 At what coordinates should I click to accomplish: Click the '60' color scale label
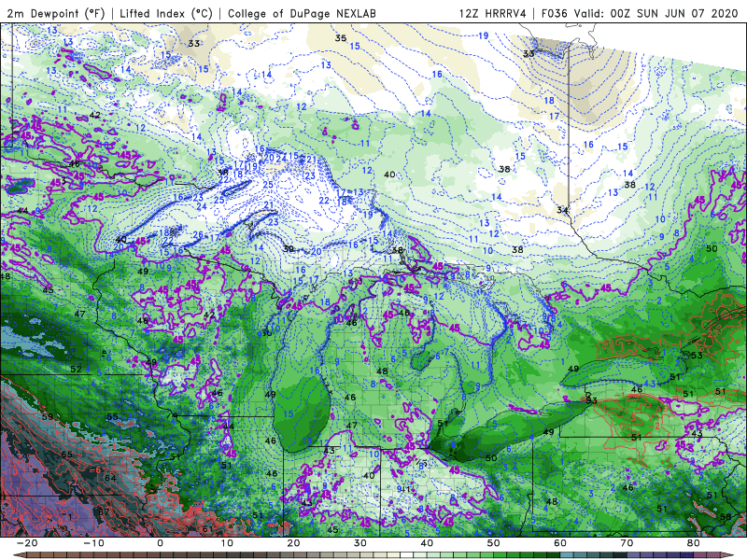pos(560,543)
